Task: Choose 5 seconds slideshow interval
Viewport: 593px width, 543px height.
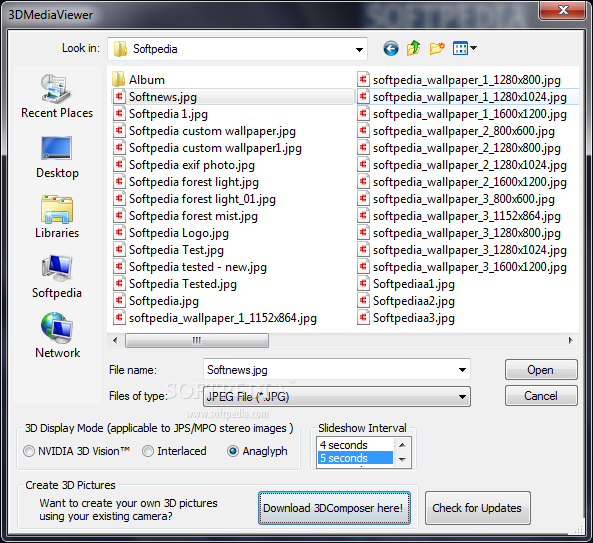Action: [x=355, y=458]
